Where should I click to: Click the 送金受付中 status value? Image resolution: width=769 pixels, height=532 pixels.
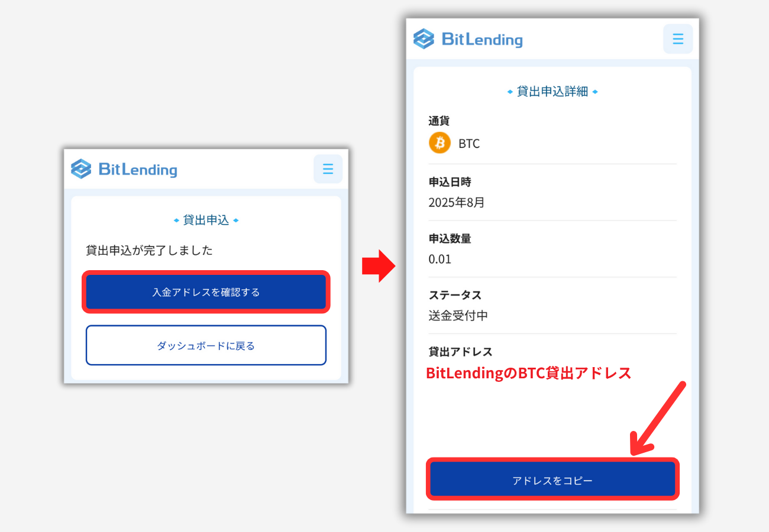click(x=458, y=316)
